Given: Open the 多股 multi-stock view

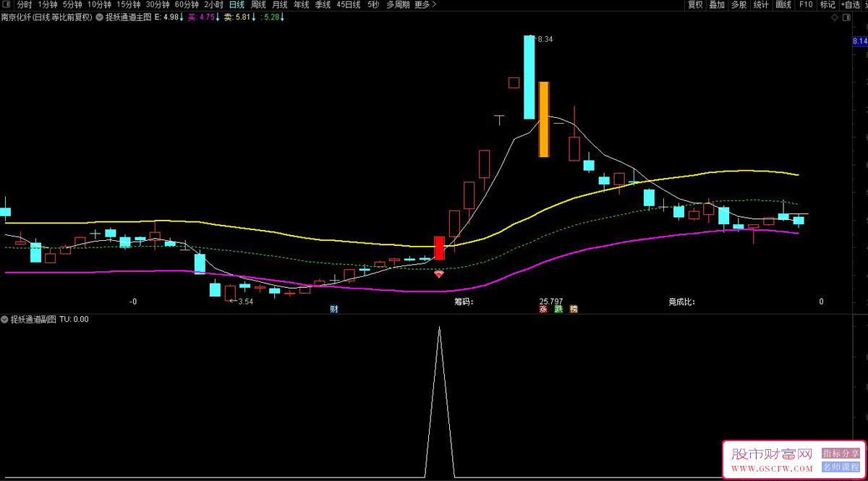Looking at the screenshot, I should 739,4.
